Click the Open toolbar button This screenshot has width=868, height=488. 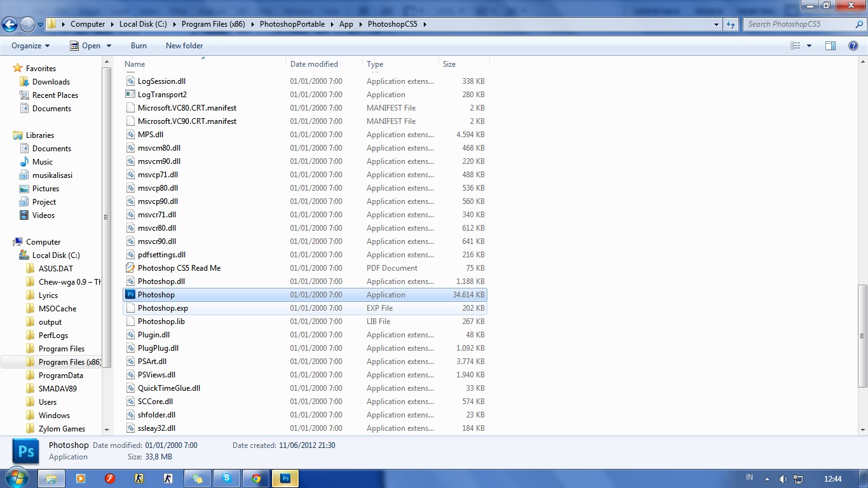[x=85, y=46]
